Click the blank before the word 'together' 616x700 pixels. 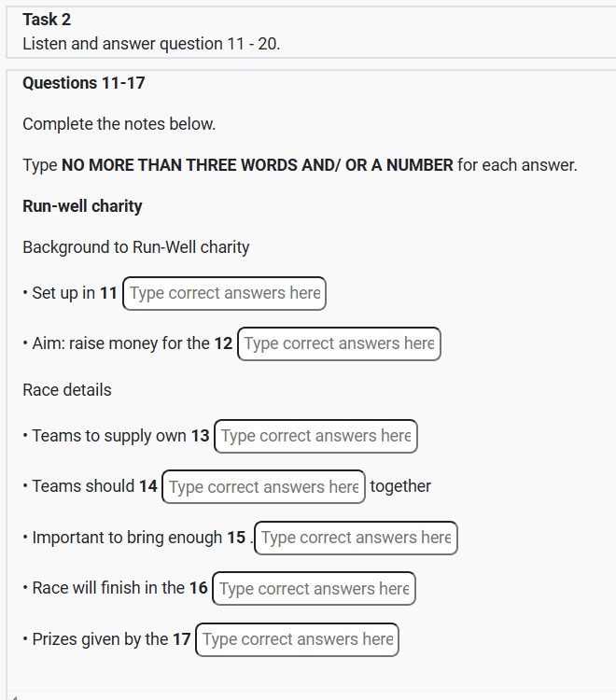(263, 486)
